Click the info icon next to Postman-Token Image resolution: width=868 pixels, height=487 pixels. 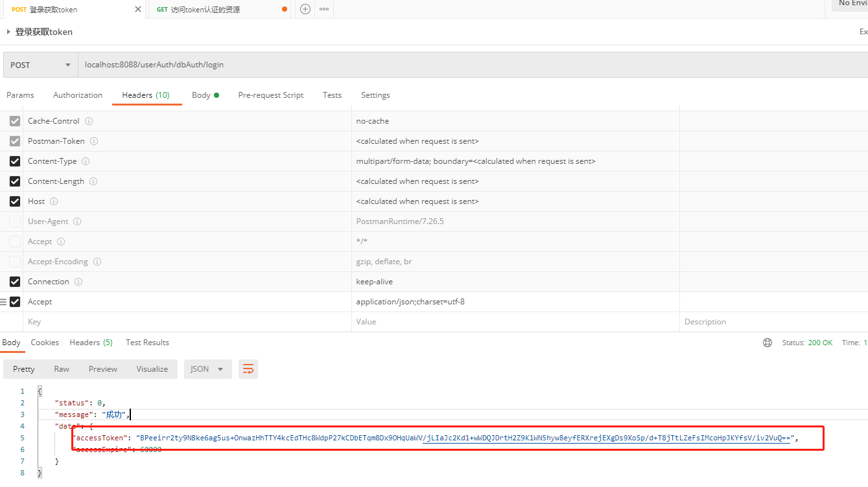tap(94, 141)
